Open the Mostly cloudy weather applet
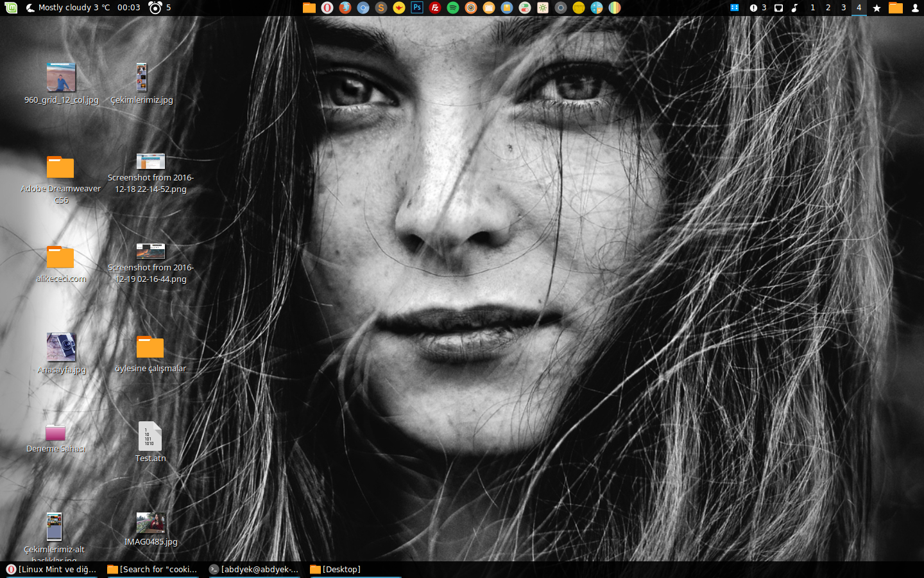This screenshot has height=578, width=924. (x=67, y=8)
